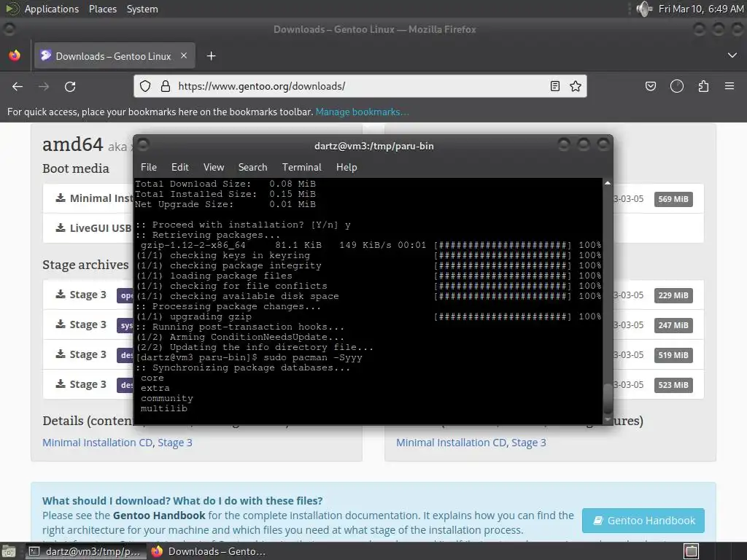Click Firefox window menu button at title left
The width and height of the screenshot is (747, 560).
(9, 29)
